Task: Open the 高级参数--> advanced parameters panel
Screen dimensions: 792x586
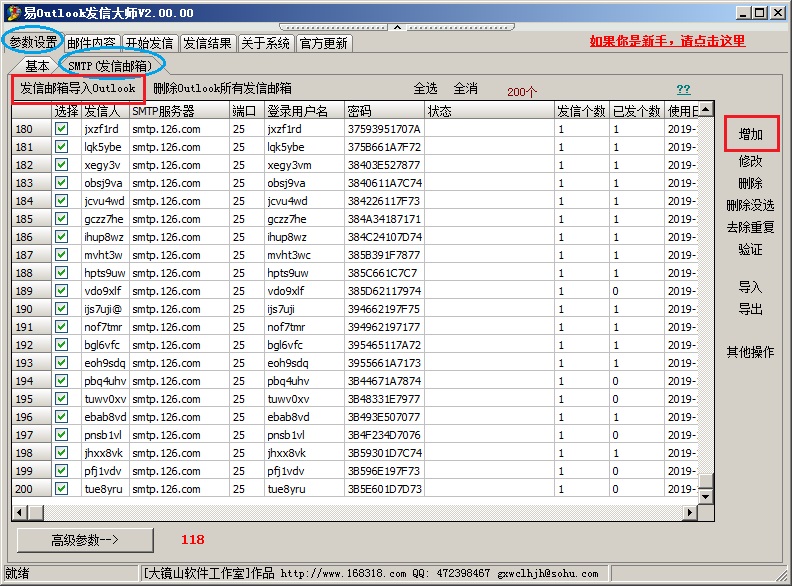Action: point(85,540)
